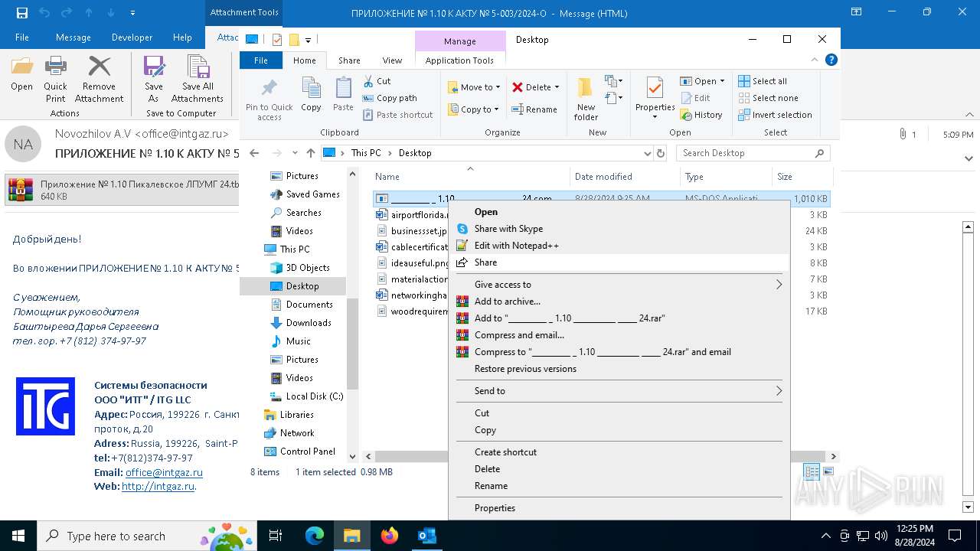Choose Edit with Notepad++
The image size is (980, 551).
[619, 246]
